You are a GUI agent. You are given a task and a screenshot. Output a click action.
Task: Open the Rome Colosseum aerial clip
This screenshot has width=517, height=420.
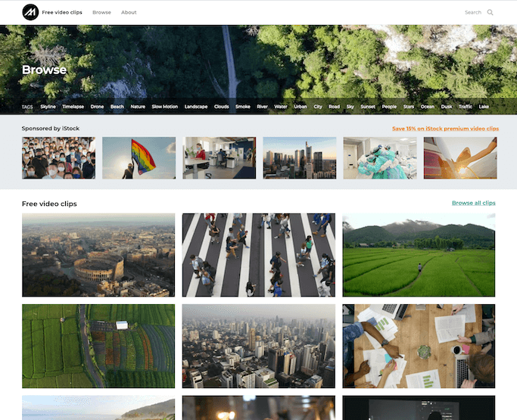(x=98, y=255)
